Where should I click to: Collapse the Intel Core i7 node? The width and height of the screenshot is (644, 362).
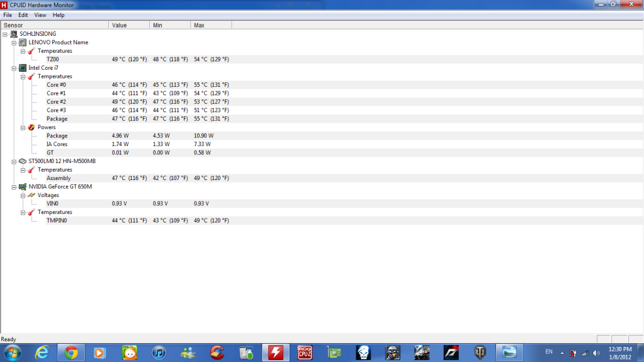14,68
